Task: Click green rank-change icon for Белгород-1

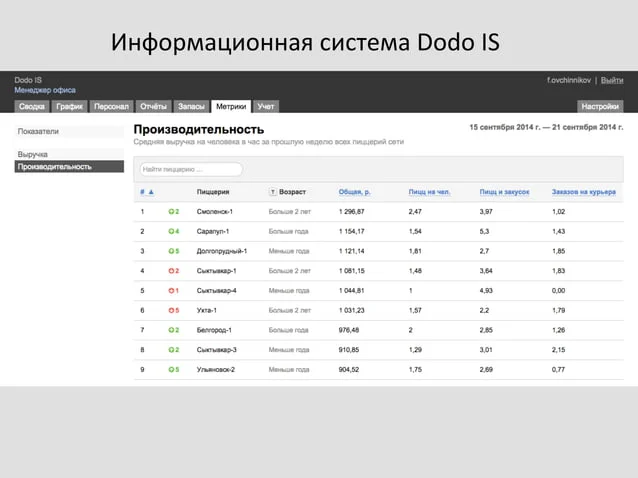Action: (171, 330)
